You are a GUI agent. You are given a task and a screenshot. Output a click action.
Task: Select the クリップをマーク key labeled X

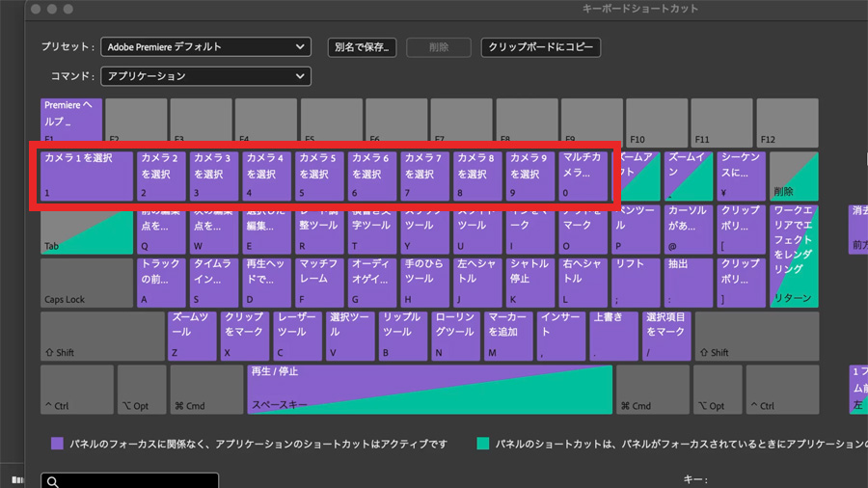pos(245,336)
